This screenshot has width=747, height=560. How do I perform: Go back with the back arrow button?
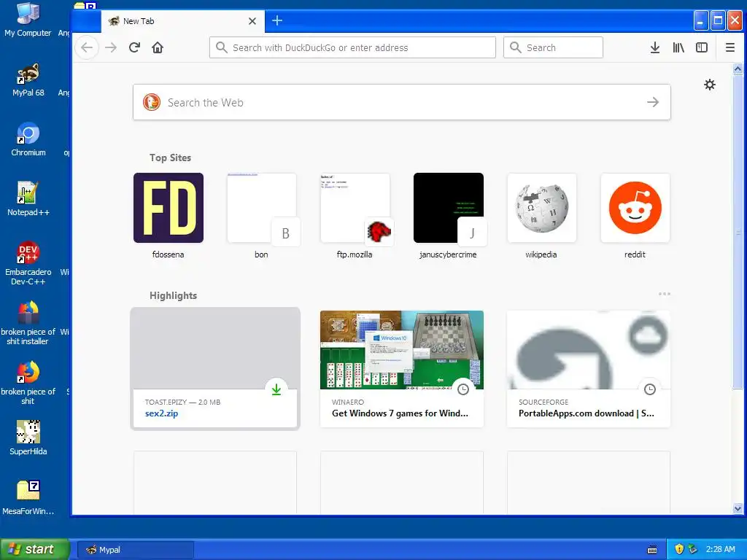click(x=87, y=47)
